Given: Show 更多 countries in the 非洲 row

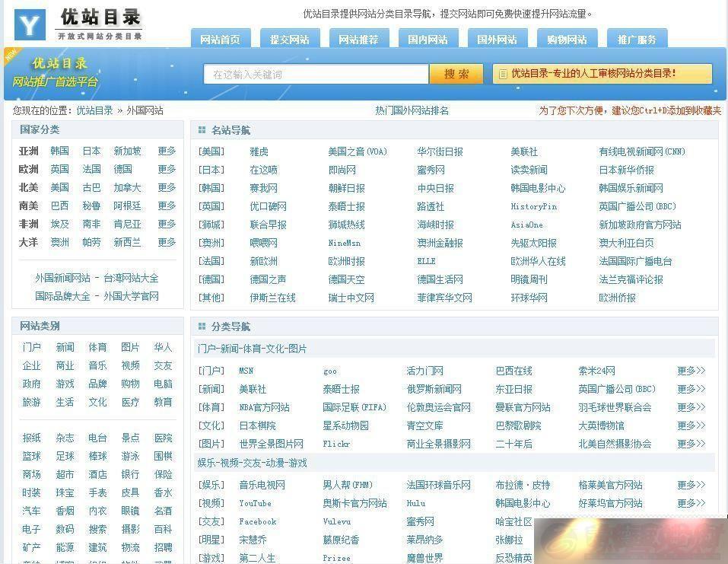Looking at the screenshot, I should pos(167,224).
